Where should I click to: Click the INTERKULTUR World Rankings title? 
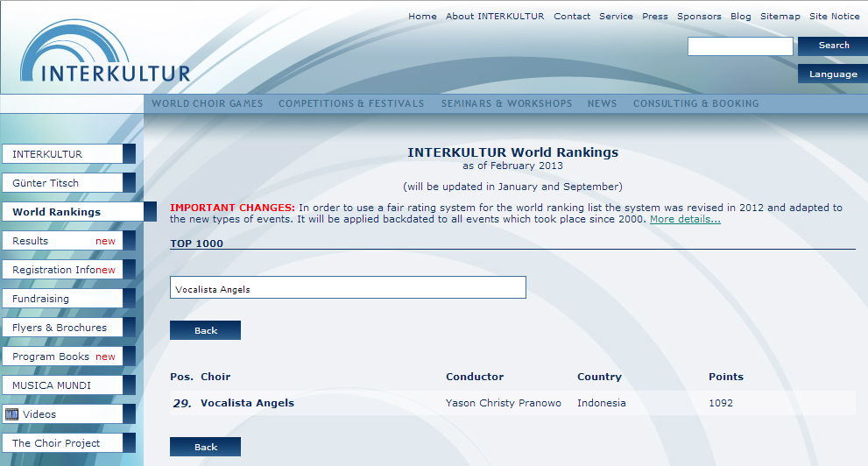point(512,152)
